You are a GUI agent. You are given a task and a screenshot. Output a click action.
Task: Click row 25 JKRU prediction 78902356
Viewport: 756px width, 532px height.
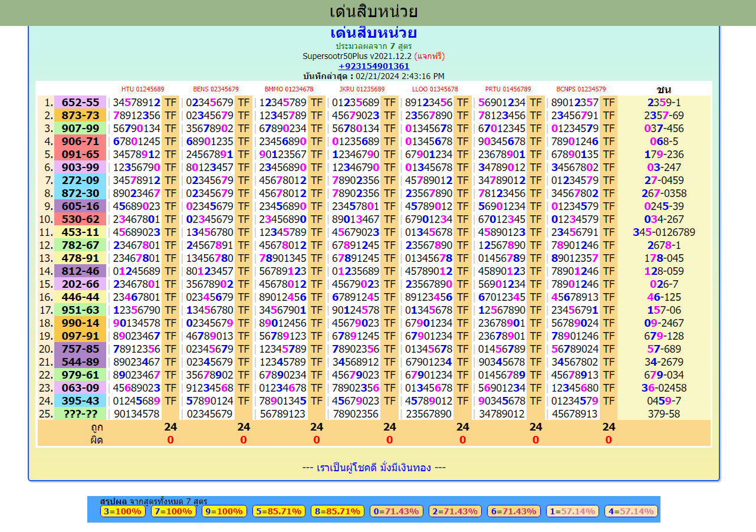356,413
